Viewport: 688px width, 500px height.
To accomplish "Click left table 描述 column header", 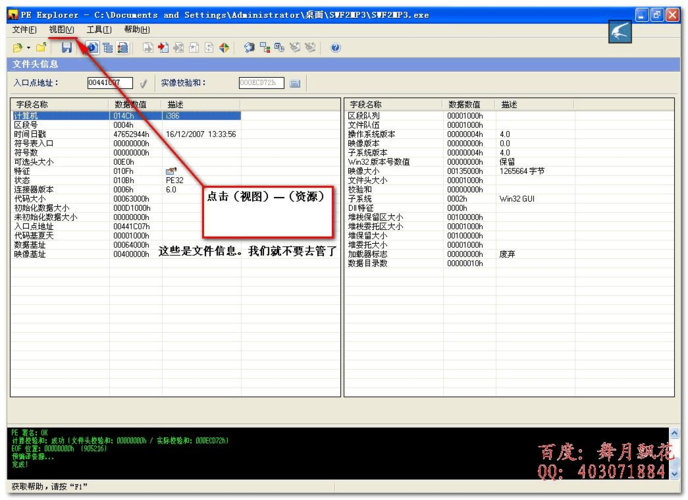I will point(201,104).
